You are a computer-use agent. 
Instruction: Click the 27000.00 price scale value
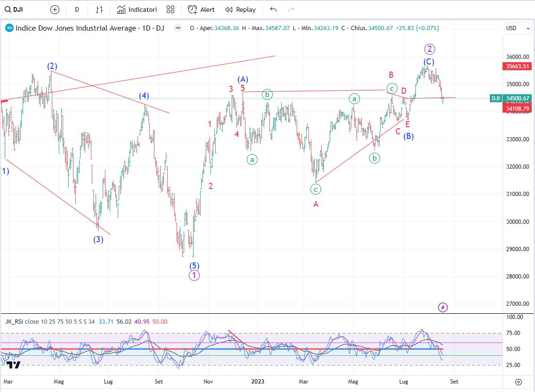click(x=517, y=304)
